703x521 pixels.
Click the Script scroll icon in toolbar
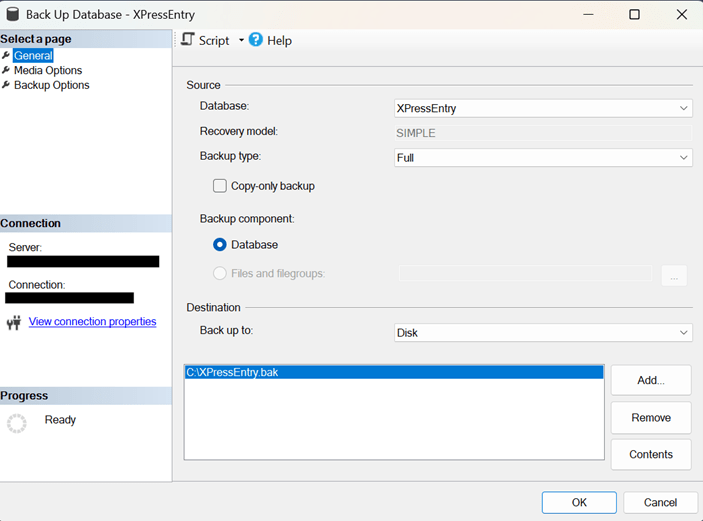(x=187, y=40)
